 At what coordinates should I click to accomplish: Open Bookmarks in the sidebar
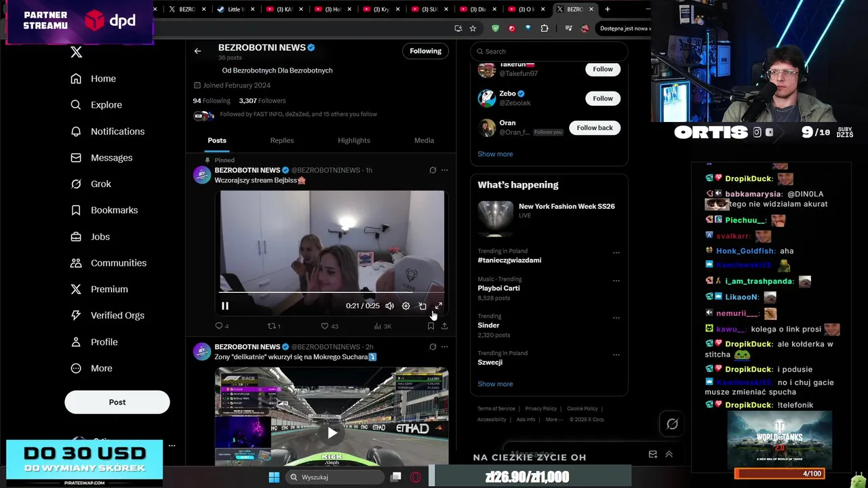pos(104,210)
